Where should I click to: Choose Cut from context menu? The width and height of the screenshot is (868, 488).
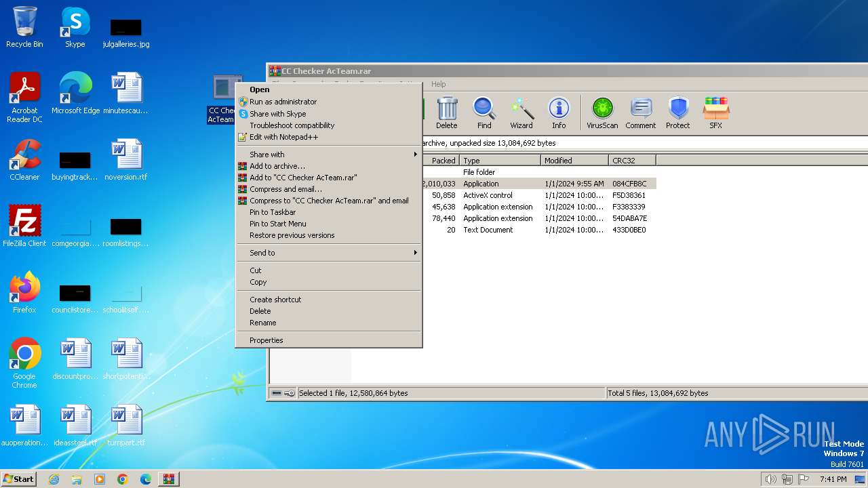(x=329, y=270)
